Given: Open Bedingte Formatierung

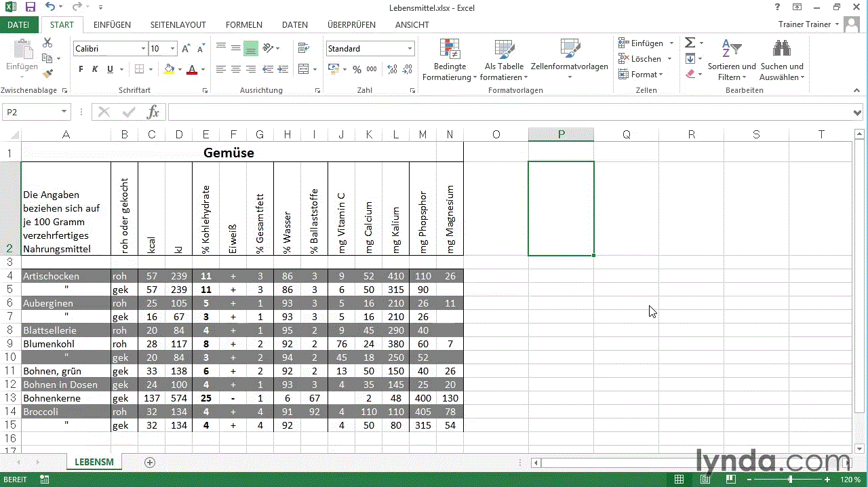Looking at the screenshot, I should (x=450, y=60).
